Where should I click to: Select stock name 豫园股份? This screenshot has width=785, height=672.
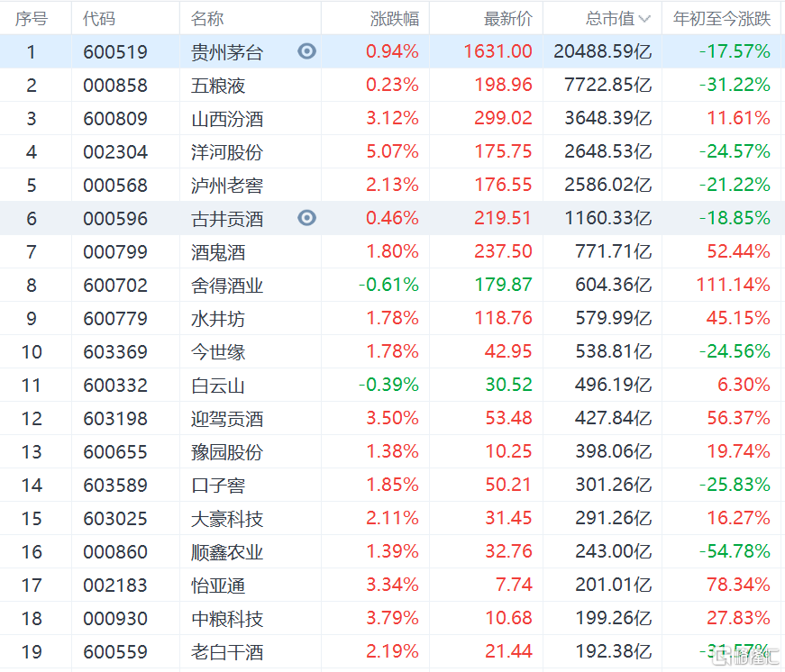pos(227,452)
